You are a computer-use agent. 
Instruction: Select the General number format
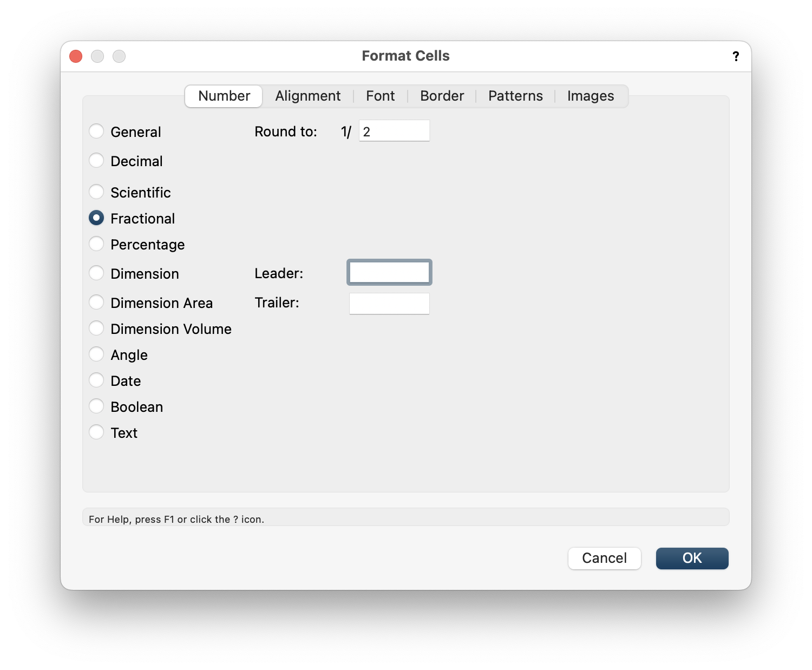tap(96, 132)
